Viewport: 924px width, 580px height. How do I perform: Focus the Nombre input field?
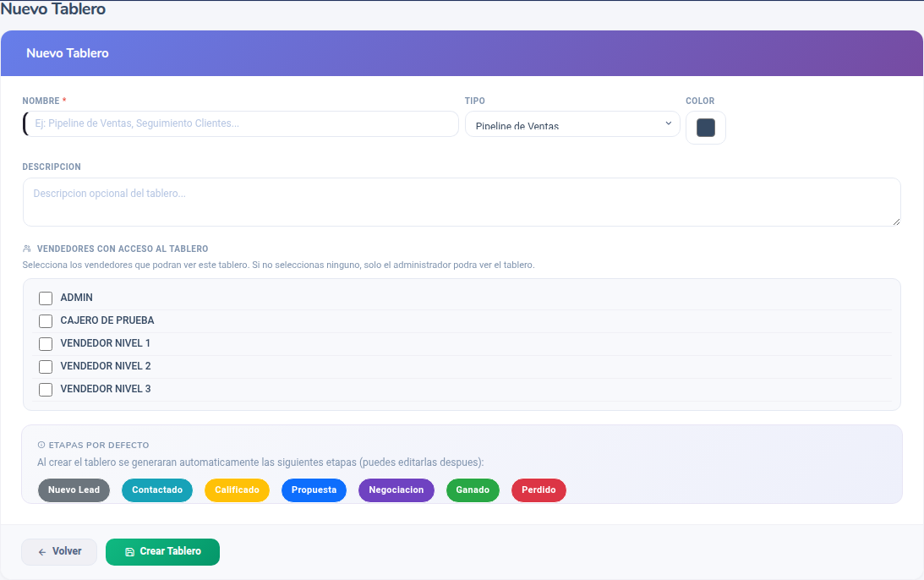[240, 123]
